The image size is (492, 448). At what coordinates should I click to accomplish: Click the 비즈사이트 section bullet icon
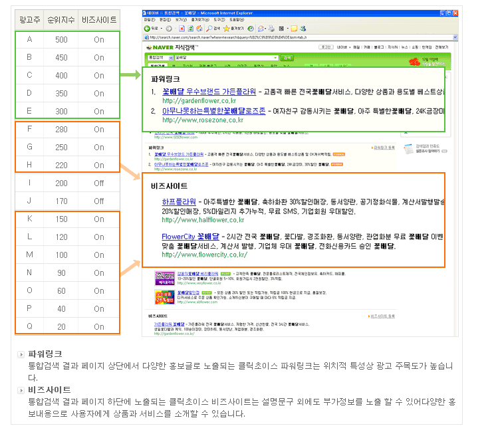(21, 390)
